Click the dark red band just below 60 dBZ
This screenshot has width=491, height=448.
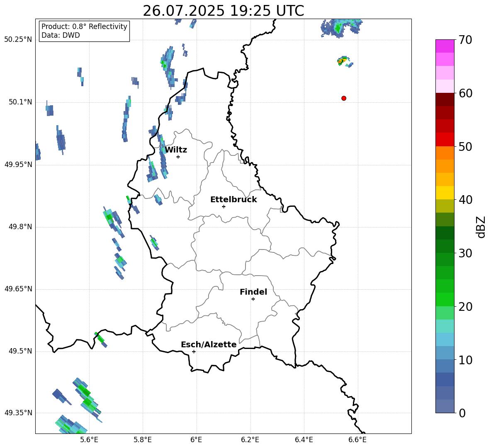click(445, 99)
